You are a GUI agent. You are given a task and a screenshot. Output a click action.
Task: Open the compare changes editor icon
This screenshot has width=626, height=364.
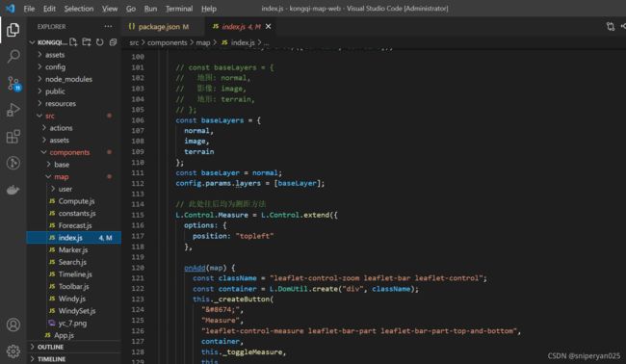click(x=611, y=27)
